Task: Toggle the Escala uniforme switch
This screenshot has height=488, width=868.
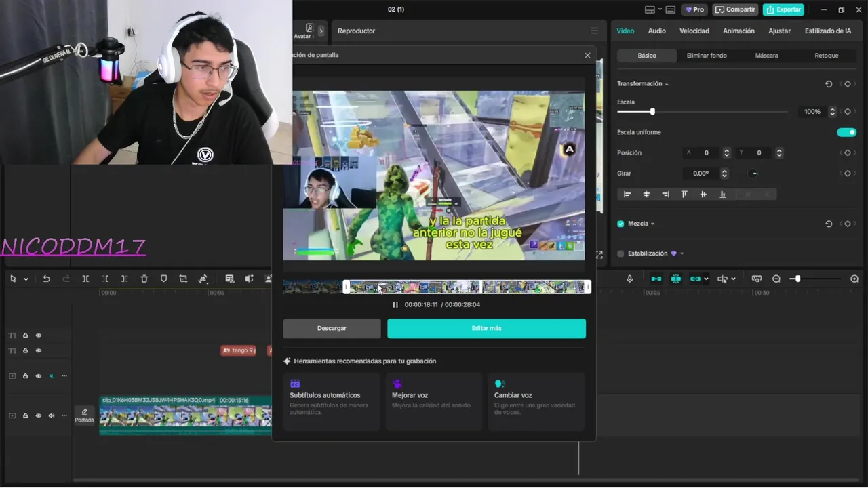Action: click(847, 132)
